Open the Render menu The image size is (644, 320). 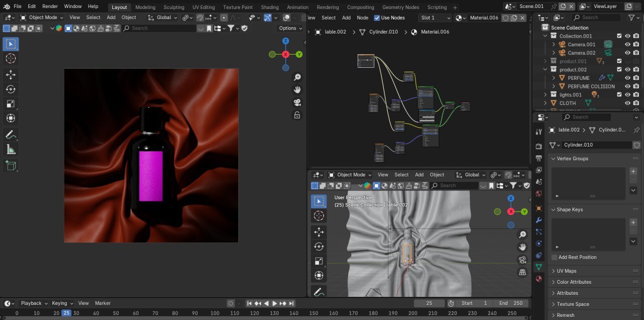click(50, 7)
